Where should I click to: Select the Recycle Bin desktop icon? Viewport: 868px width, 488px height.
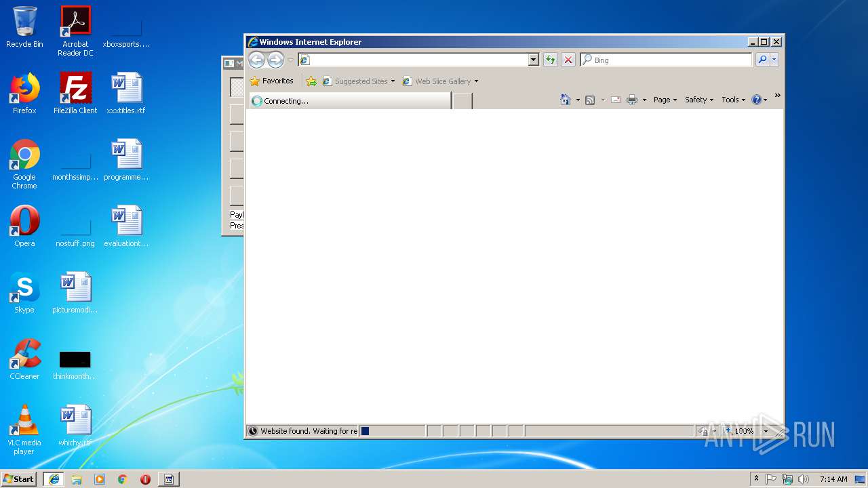coord(24,27)
